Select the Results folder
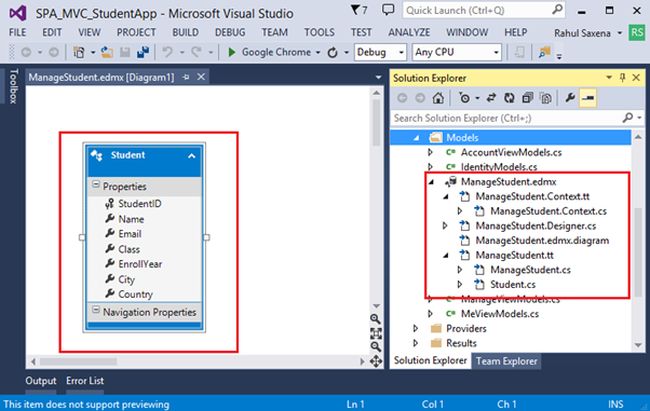The image size is (650, 411). (461, 343)
